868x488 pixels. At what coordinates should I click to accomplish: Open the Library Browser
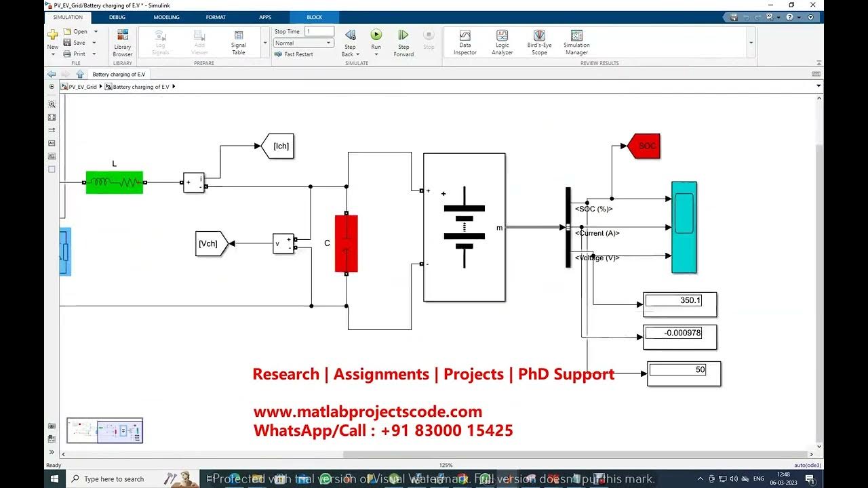123,43
